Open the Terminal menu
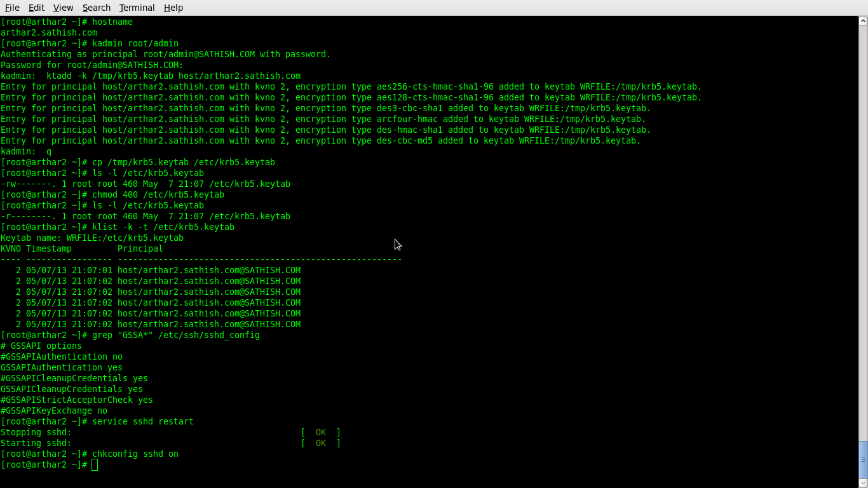 [136, 7]
